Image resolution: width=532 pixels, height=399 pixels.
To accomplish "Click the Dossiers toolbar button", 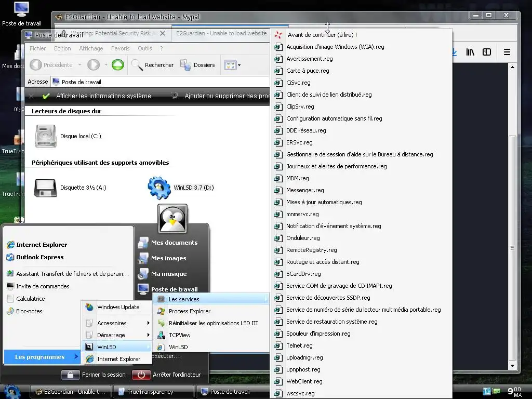I will 198,65.
